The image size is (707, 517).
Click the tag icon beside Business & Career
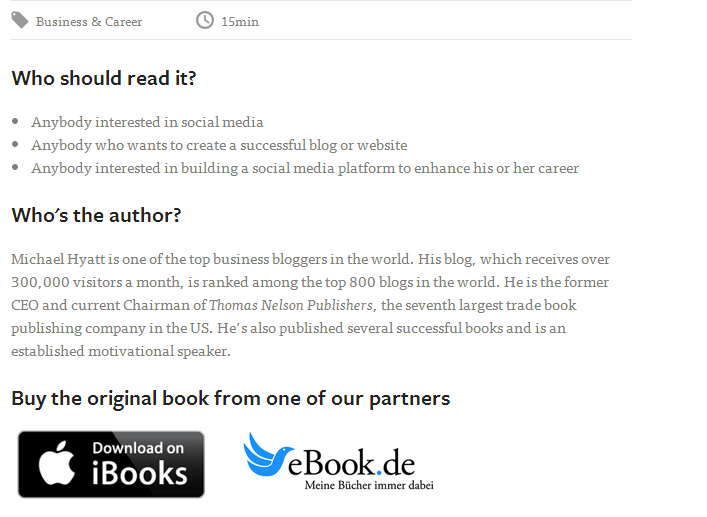20,20
